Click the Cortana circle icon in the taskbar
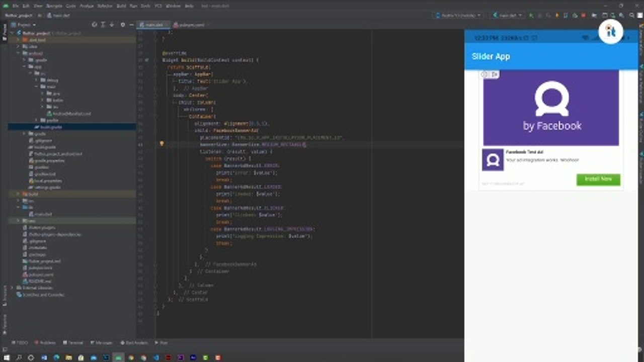Viewport: 644px width, 362px height. (31, 357)
